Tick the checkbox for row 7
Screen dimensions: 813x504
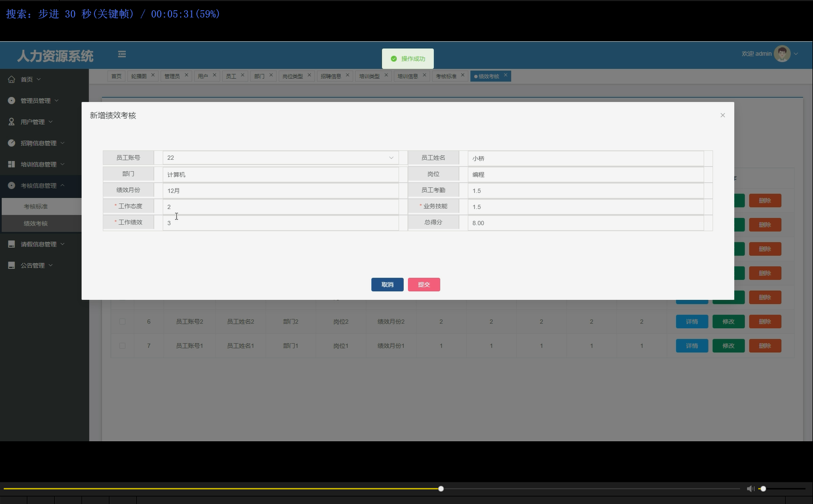click(122, 346)
